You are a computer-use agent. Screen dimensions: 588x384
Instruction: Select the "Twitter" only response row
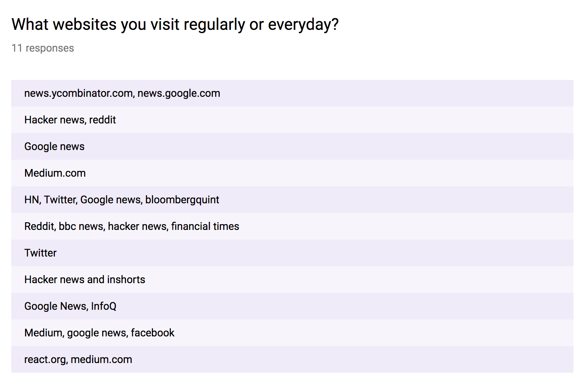pyautogui.click(x=40, y=253)
